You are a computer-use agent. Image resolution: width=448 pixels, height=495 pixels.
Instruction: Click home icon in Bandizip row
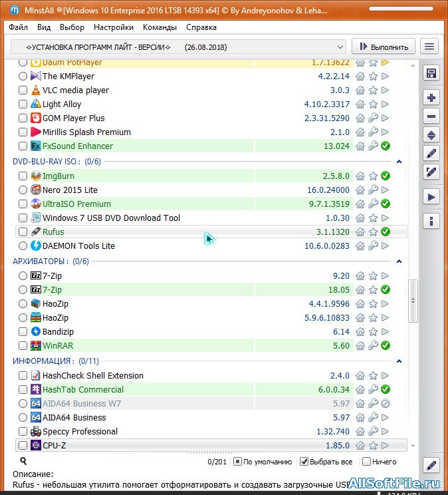pos(360,332)
